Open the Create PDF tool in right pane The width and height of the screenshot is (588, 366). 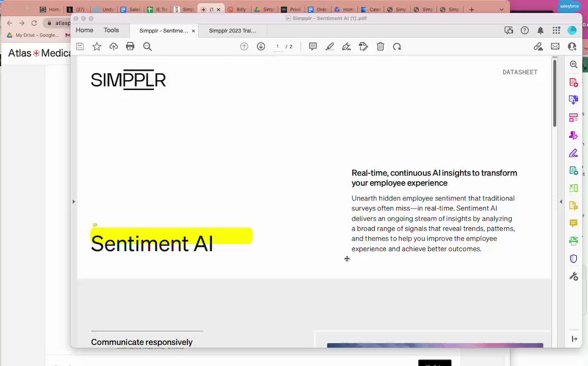pos(573,82)
